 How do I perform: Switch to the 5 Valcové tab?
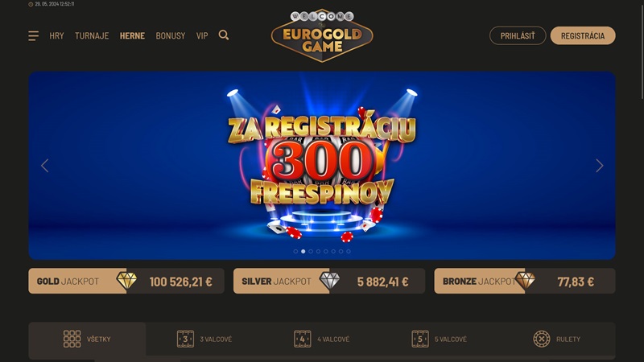(x=439, y=339)
